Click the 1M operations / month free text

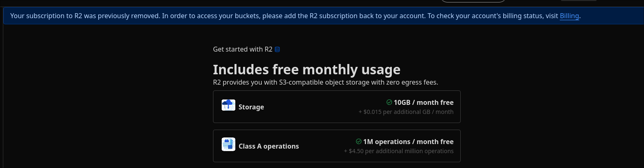point(408,142)
